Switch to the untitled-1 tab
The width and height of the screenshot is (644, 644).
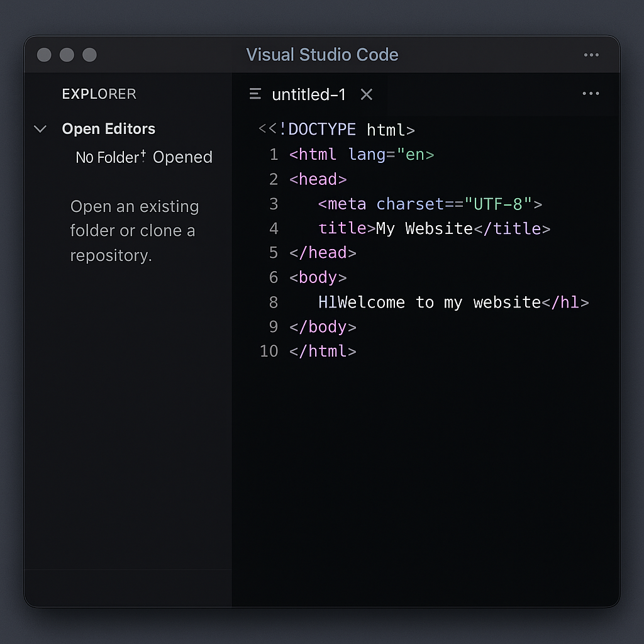point(308,94)
